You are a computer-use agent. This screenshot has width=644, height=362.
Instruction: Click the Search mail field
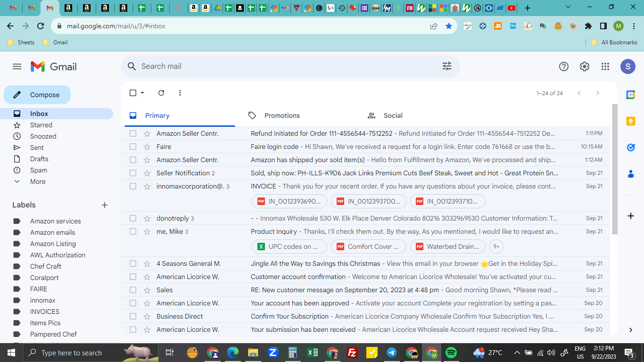[x=290, y=66]
